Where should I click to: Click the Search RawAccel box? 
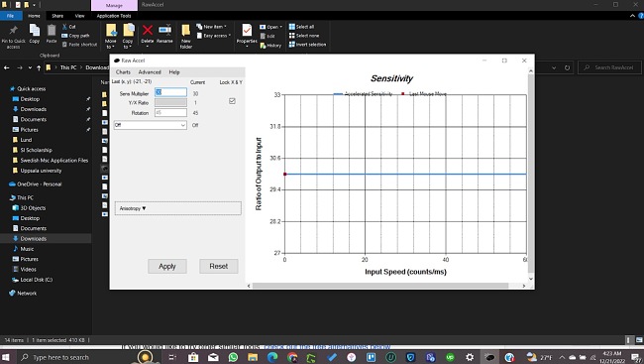(609, 67)
